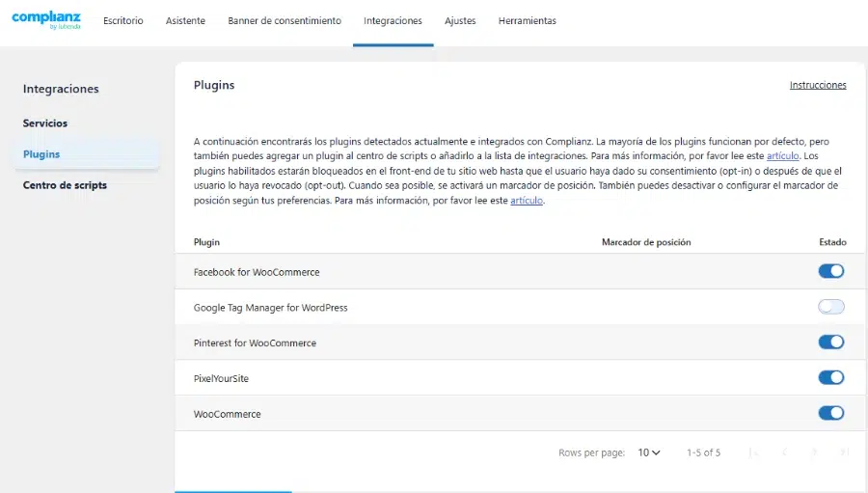Select the Facebook for WooCommerce row name
The image size is (868, 493).
click(257, 272)
